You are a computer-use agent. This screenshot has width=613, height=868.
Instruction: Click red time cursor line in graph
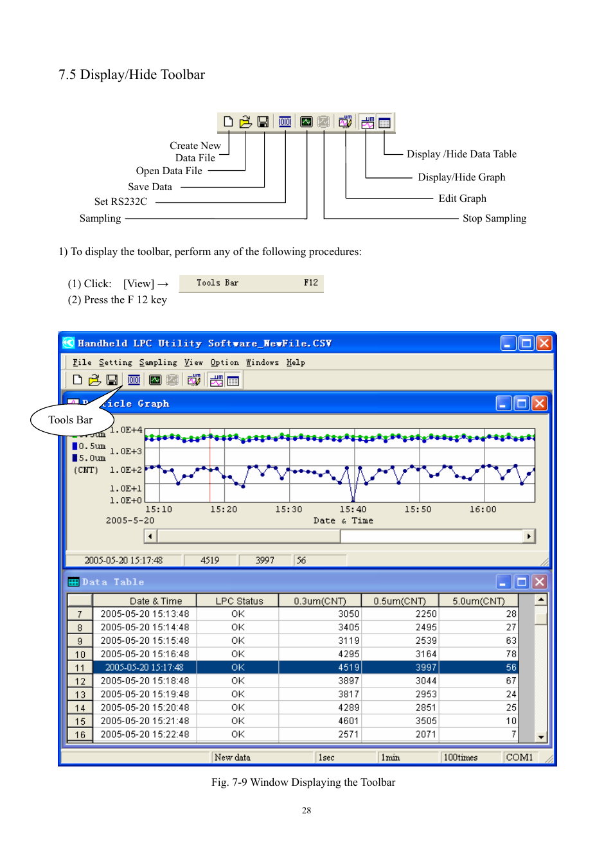pyautogui.click(x=209, y=465)
